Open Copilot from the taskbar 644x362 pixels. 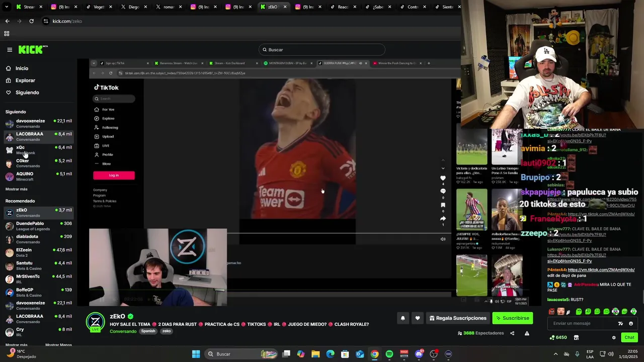(301, 354)
